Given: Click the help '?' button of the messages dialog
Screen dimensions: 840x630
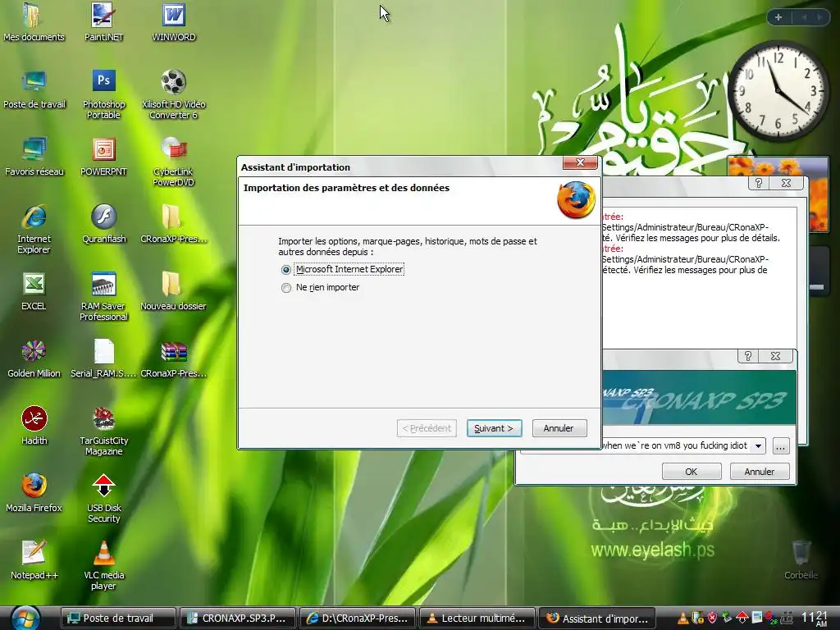Looking at the screenshot, I should pos(759,183).
